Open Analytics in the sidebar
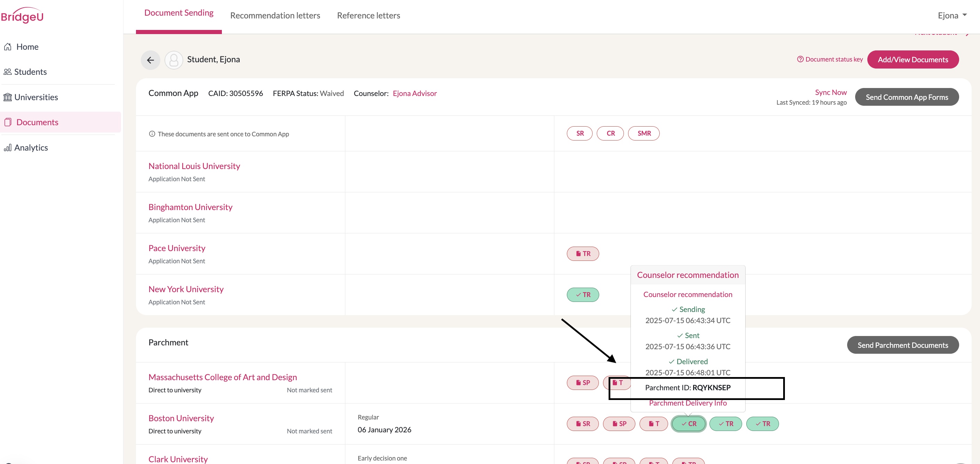980x464 pixels. pyautogui.click(x=25, y=148)
